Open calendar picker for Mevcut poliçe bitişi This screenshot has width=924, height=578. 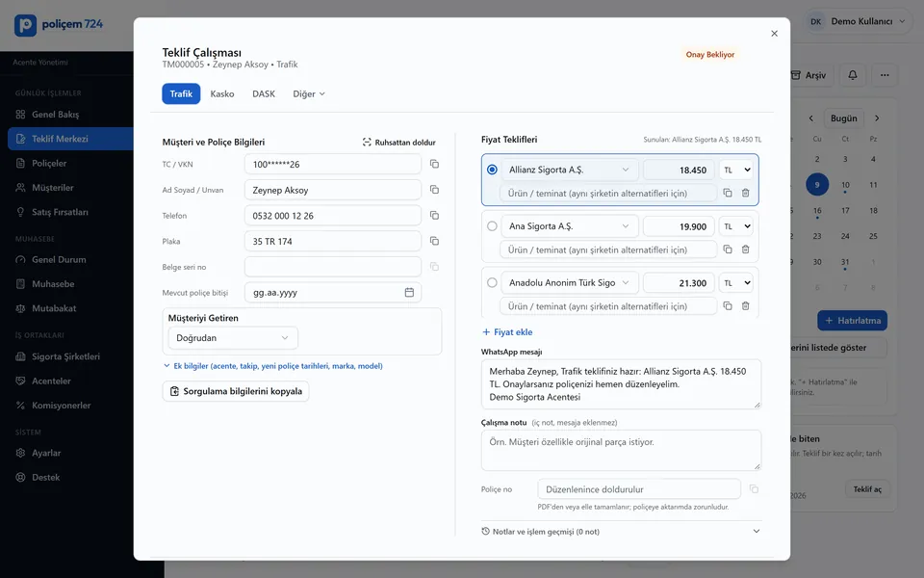pos(409,293)
